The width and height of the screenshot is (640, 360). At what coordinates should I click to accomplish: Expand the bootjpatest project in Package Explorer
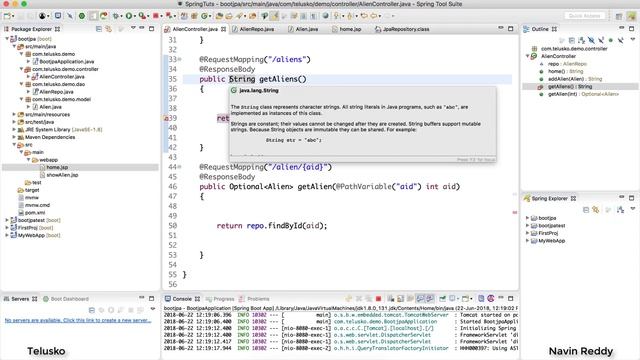pos(7,220)
